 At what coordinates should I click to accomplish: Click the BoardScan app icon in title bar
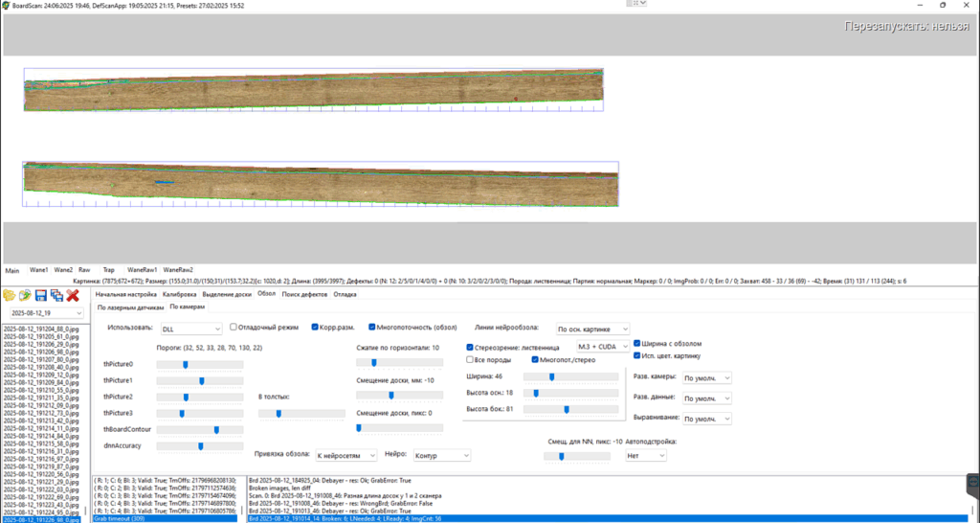(6, 5)
